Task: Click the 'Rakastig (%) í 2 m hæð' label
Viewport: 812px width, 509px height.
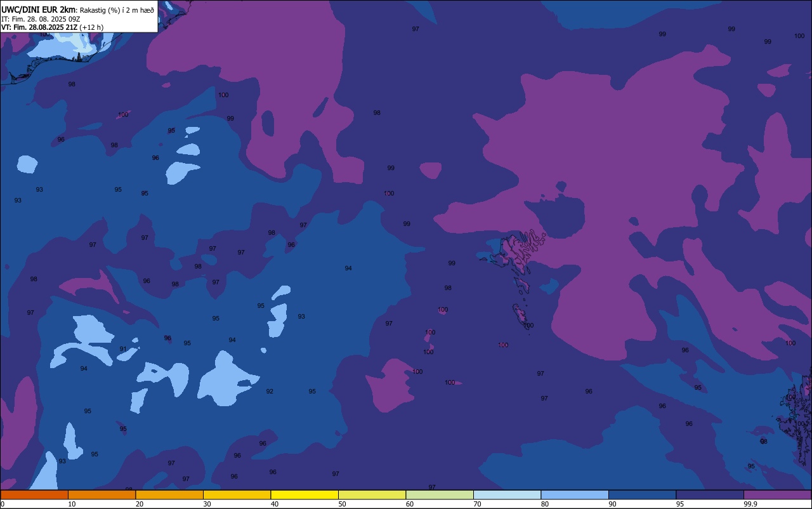Action: coord(117,10)
